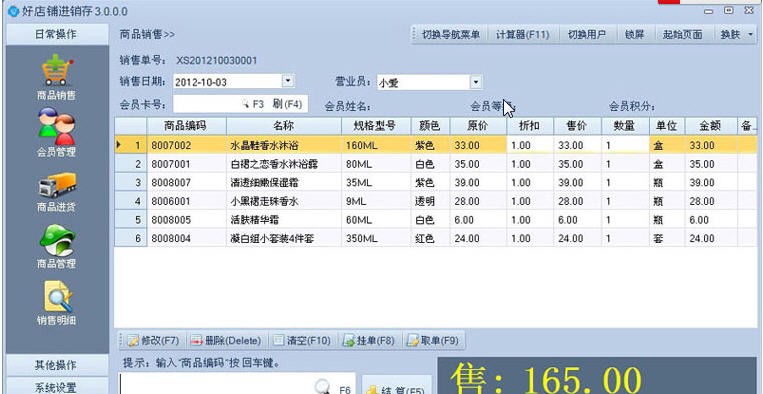Click the 单位 column header
Screen dimensions: 763x394
pyautogui.click(x=667, y=126)
